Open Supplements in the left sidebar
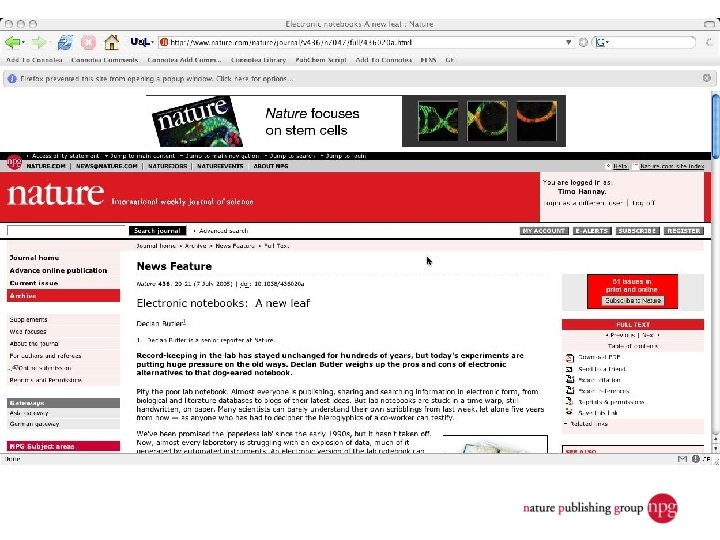Image resolution: width=720 pixels, height=540 pixels. (x=28, y=320)
